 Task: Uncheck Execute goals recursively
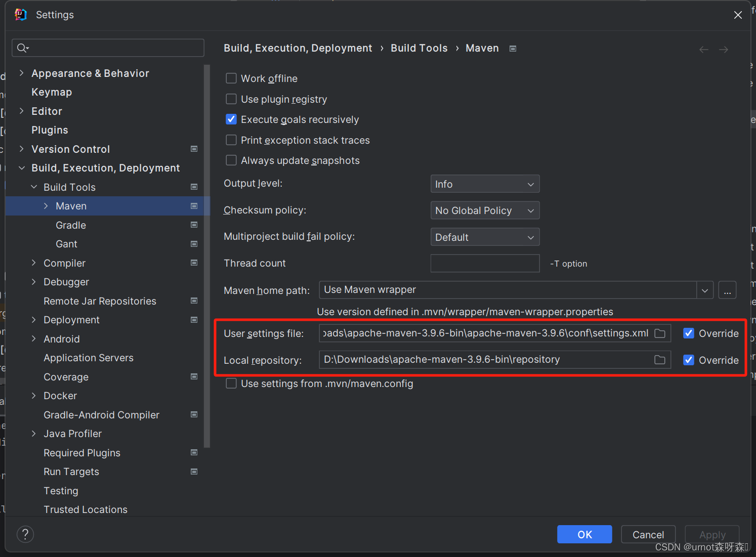pos(231,119)
